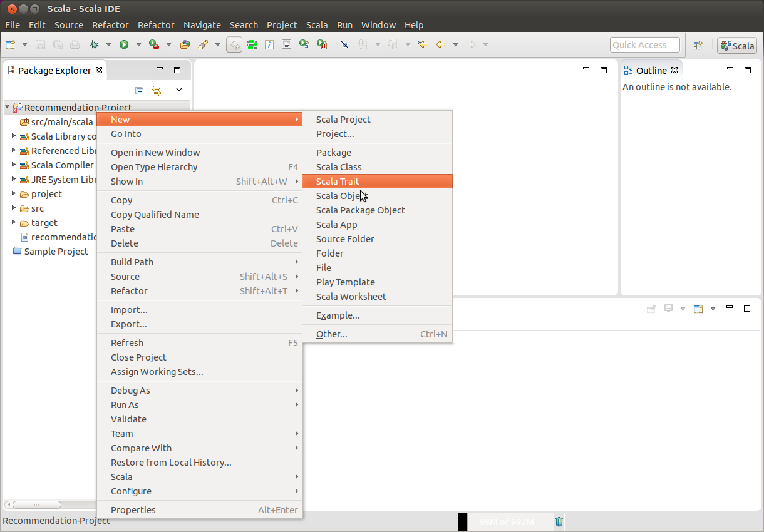Expand the Scala Library container node
This screenshot has height=532, width=764.
pos(14,136)
